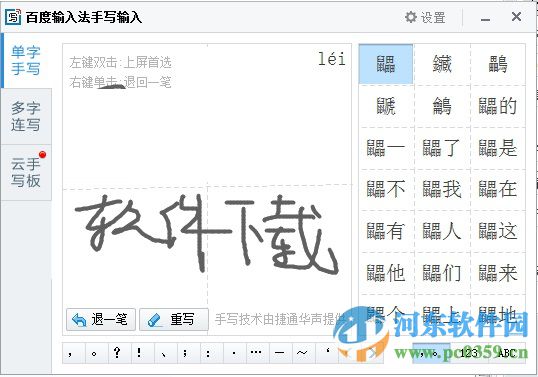Viewport: 538px width, 377px height.
Task: Pick the candidate ending with 来
Action: (x=498, y=273)
